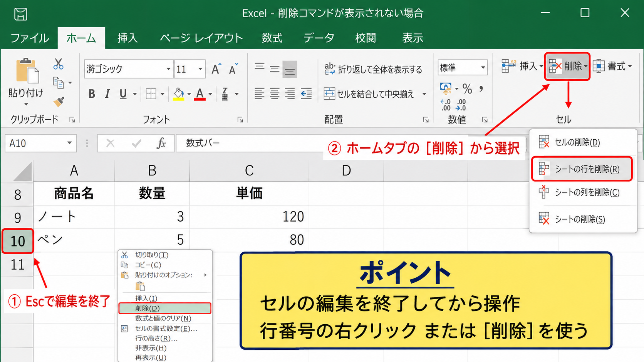Image resolution: width=644 pixels, height=362 pixels.
Task: Select row header 10
Action: (18, 241)
